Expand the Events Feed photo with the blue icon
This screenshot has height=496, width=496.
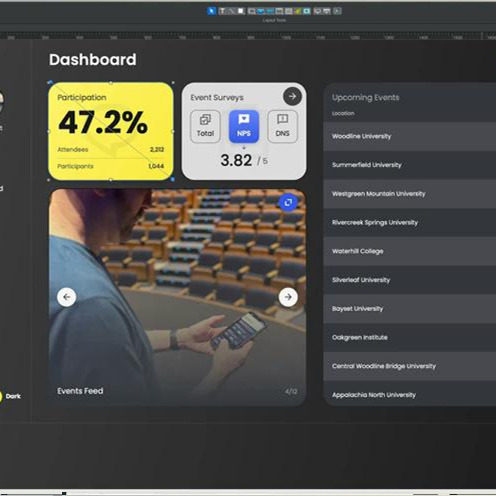[288, 202]
